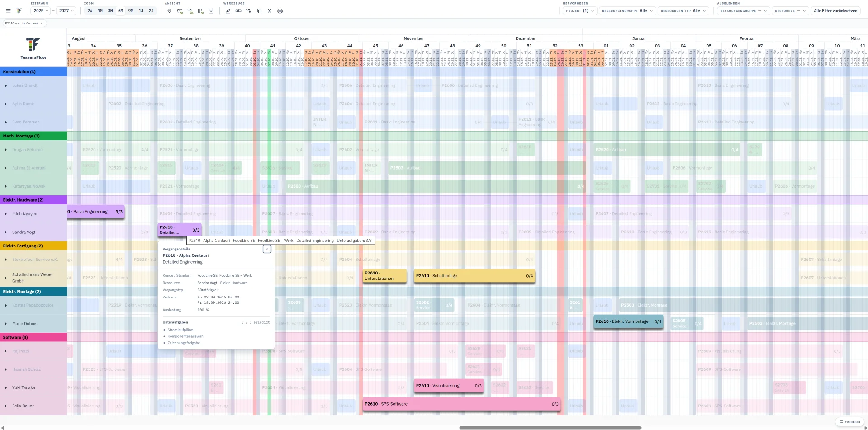868x430 pixels.
Task: Click the copy tool icon
Action: pyautogui.click(x=259, y=11)
